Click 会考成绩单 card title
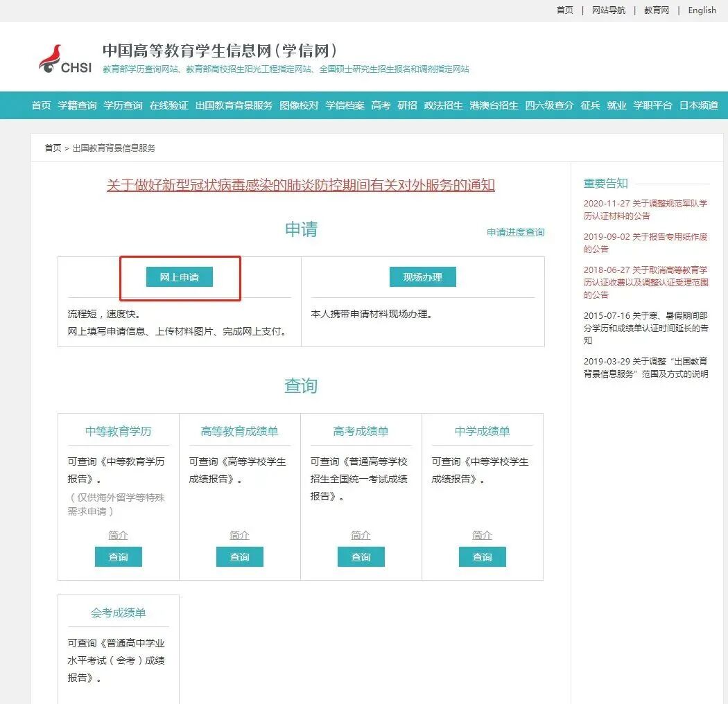Image resolution: width=728 pixels, height=704 pixels. tap(119, 613)
